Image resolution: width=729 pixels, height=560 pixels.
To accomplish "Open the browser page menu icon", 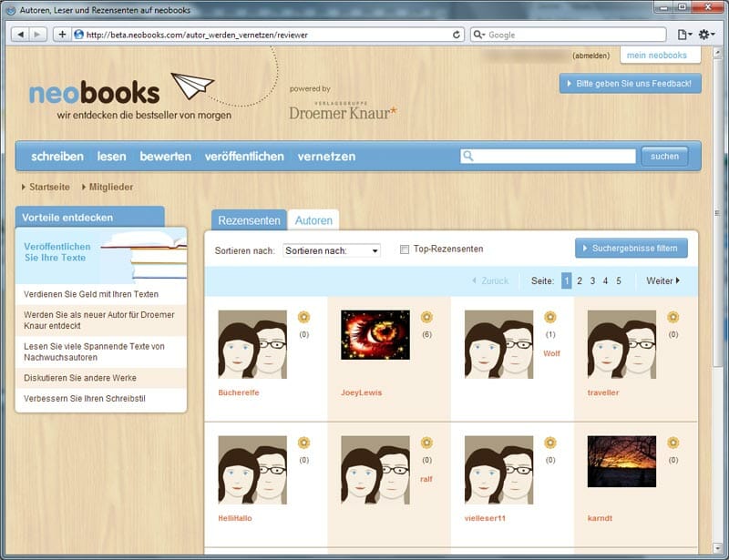I will pos(684,35).
